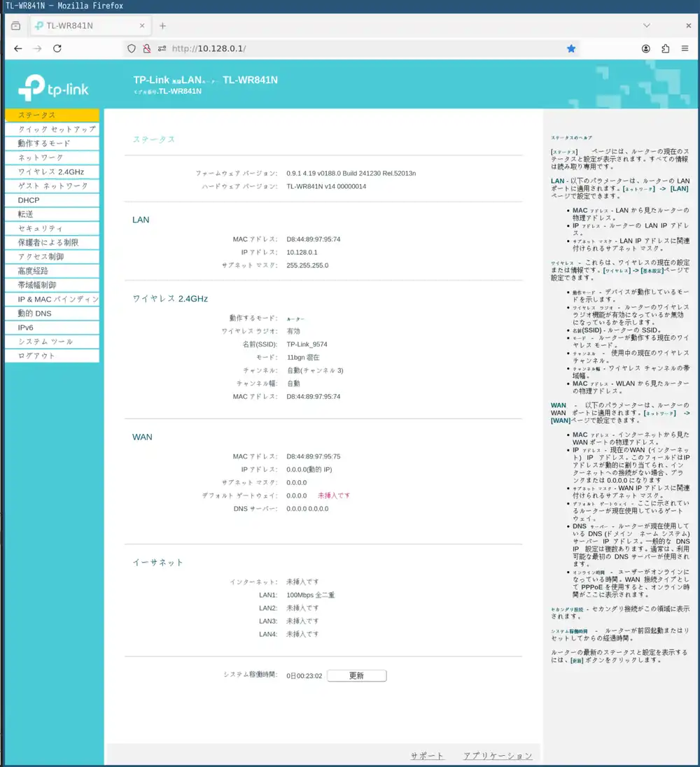
Task: Click WAN MAC address D8:44:89:97:95:75
Action: click(314, 456)
